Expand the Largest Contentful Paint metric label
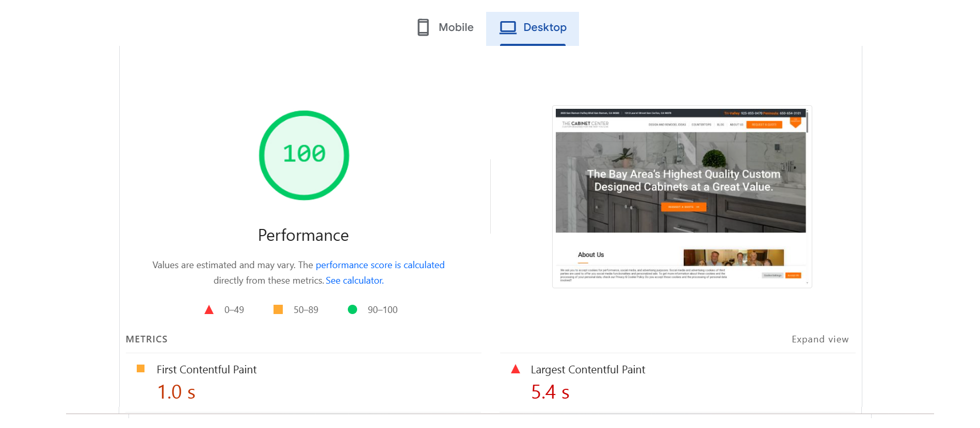The height and width of the screenshot is (428, 980). (588, 370)
